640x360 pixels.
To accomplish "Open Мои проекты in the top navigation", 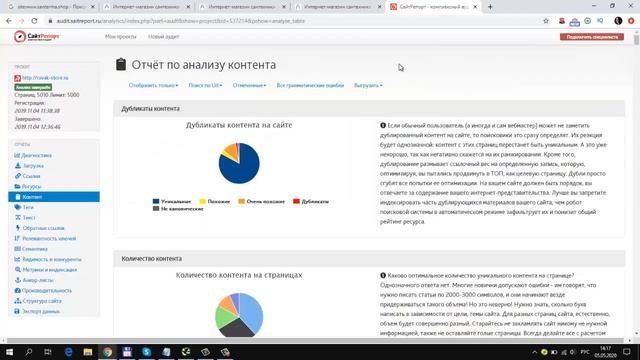I will pyautogui.click(x=120, y=37).
